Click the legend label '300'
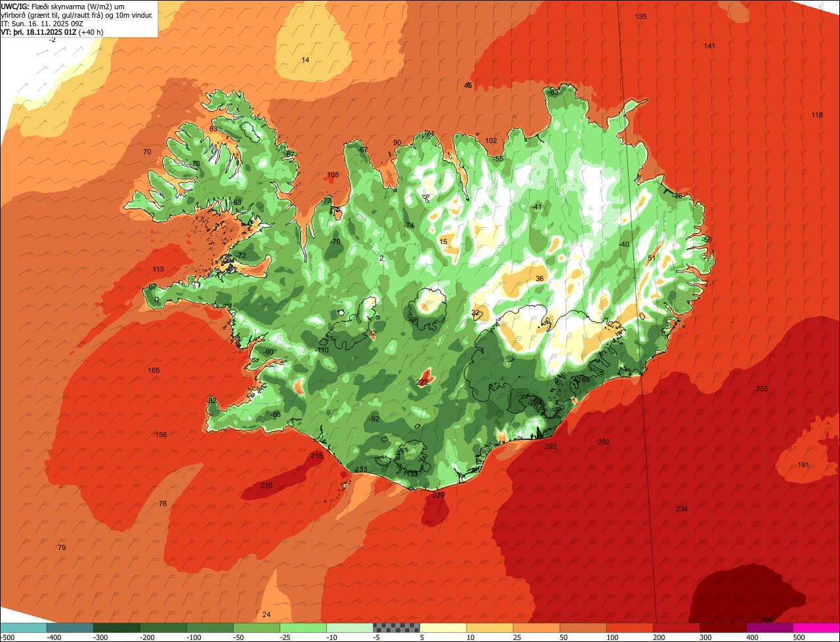The width and height of the screenshot is (840, 642). [x=705, y=637]
